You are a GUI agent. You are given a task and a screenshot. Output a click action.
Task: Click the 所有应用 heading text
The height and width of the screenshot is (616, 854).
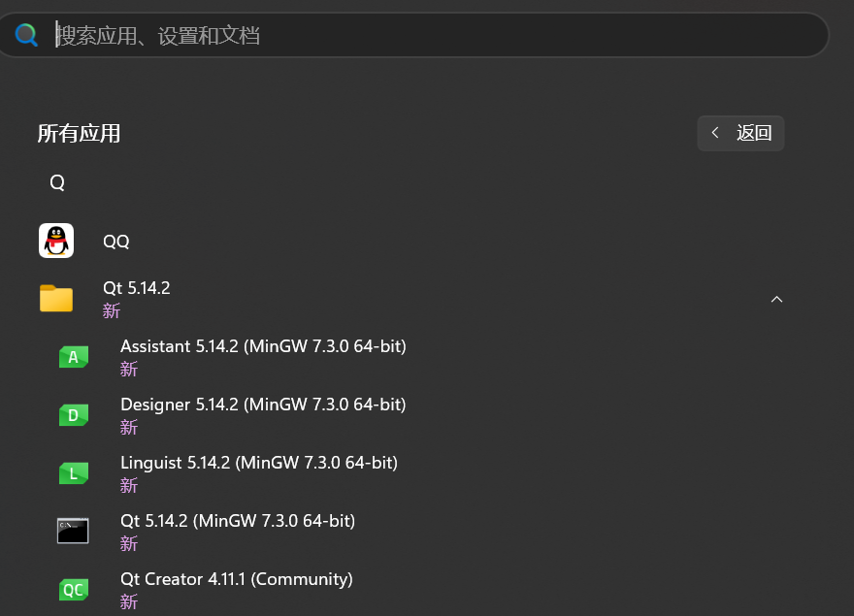(79, 134)
